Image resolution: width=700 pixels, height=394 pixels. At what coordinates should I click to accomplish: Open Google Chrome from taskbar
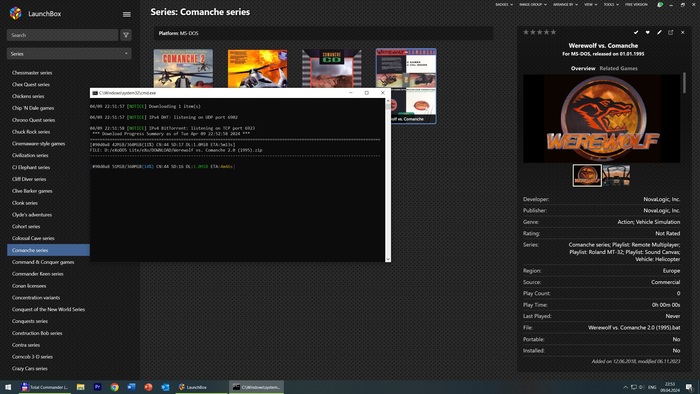point(114,387)
